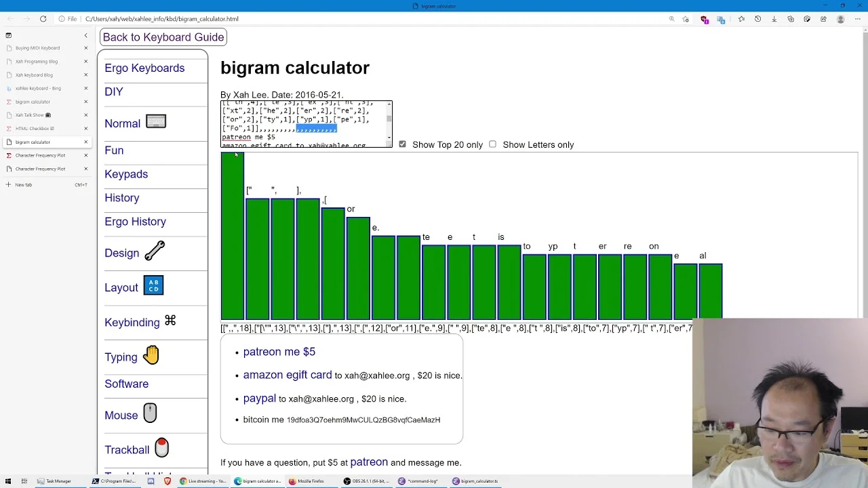
Task: Uncheck Show Top 20 only
Action: pyautogui.click(x=402, y=144)
